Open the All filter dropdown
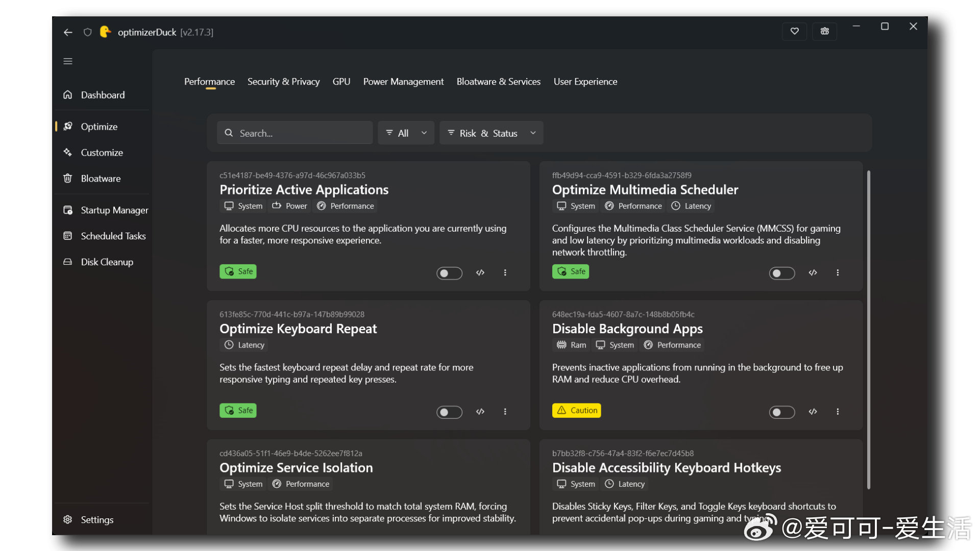Viewport: 980px width, 551px height. tap(406, 133)
